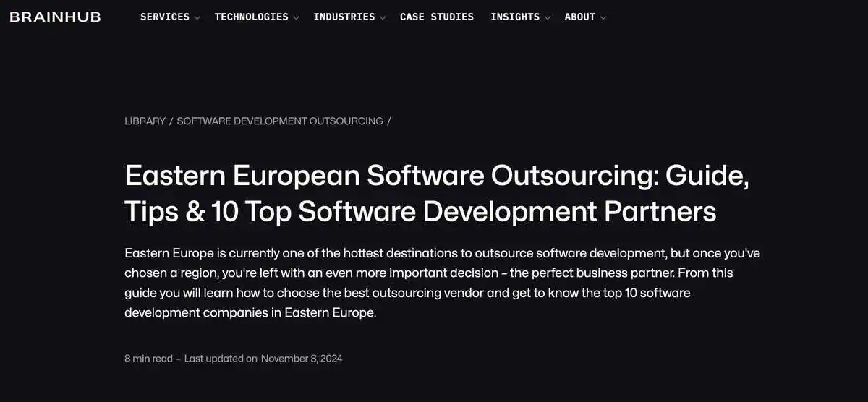Viewport: 868px width, 402px height.
Task: Open the Industries menu
Action: pyautogui.click(x=344, y=17)
